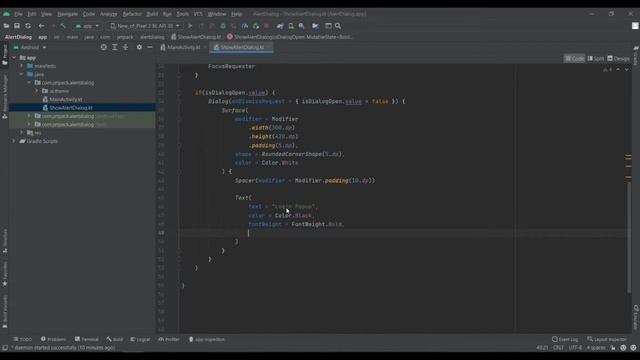This screenshot has height=360, width=640.
Task: Click the warnings indicator in editor corner
Action: [607, 70]
